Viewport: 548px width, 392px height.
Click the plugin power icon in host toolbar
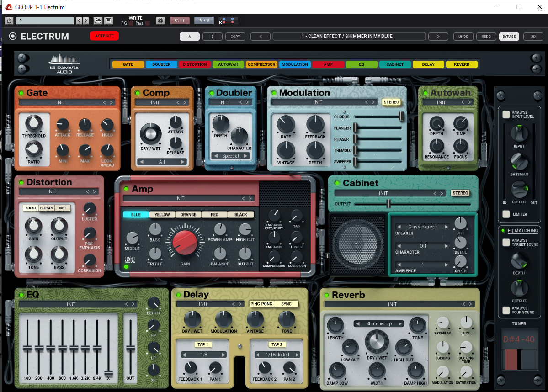(x=9, y=21)
